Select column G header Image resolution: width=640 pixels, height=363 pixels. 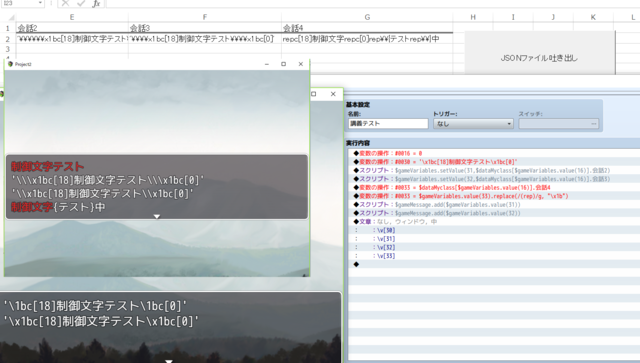point(367,17)
